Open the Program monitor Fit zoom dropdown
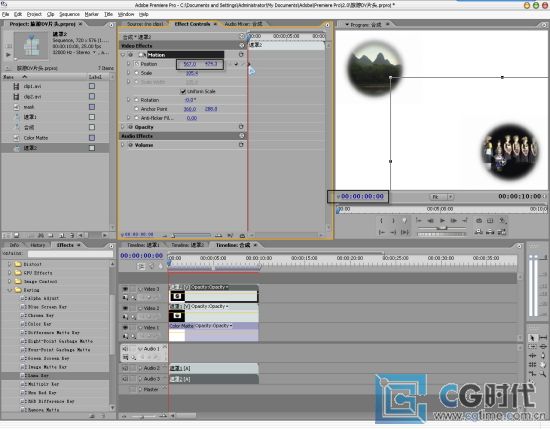 (x=442, y=197)
